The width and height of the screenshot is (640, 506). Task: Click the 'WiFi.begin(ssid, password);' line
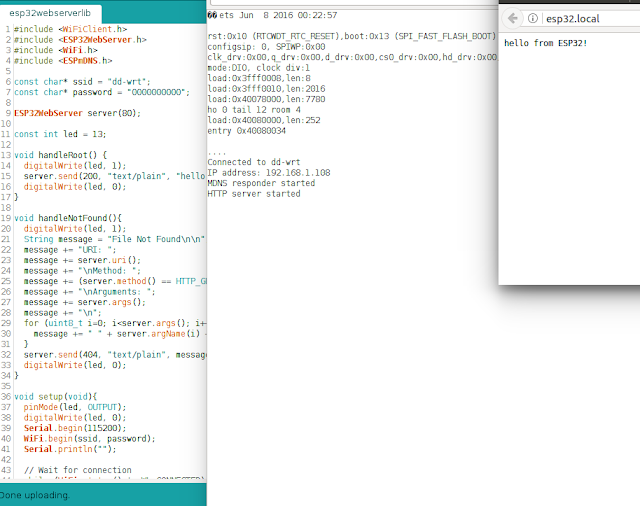(89, 439)
